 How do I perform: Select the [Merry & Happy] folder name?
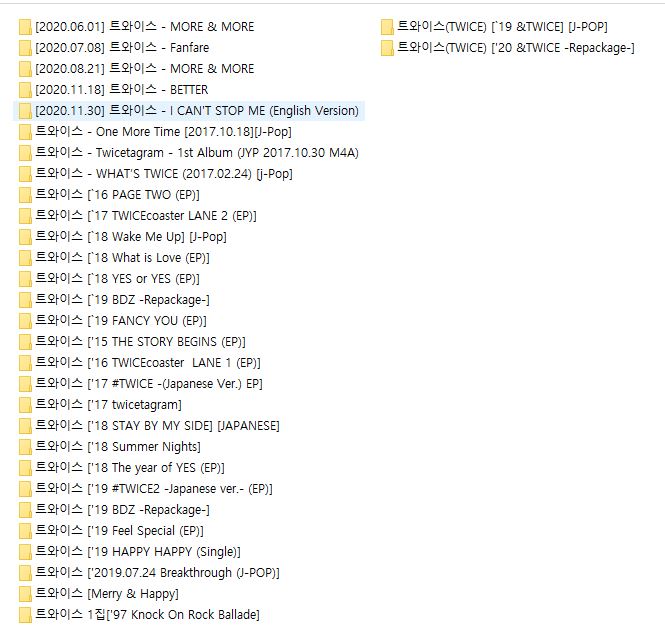107,594
